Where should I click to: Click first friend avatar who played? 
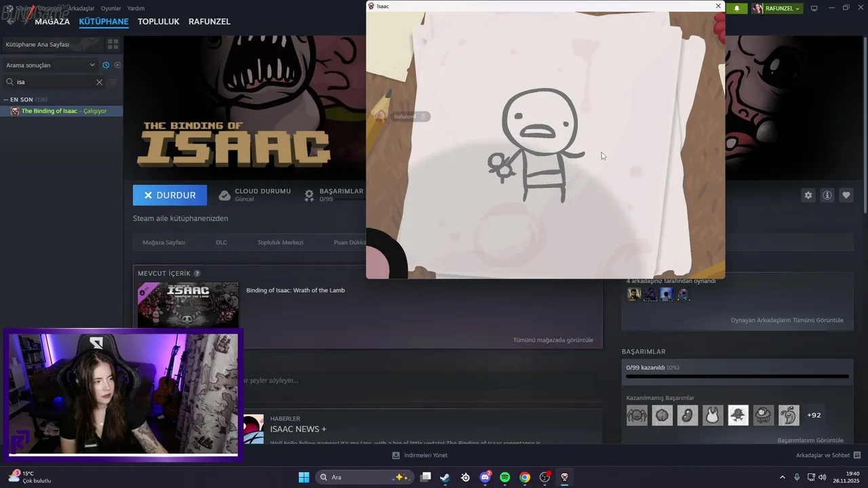pyautogui.click(x=634, y=294)
